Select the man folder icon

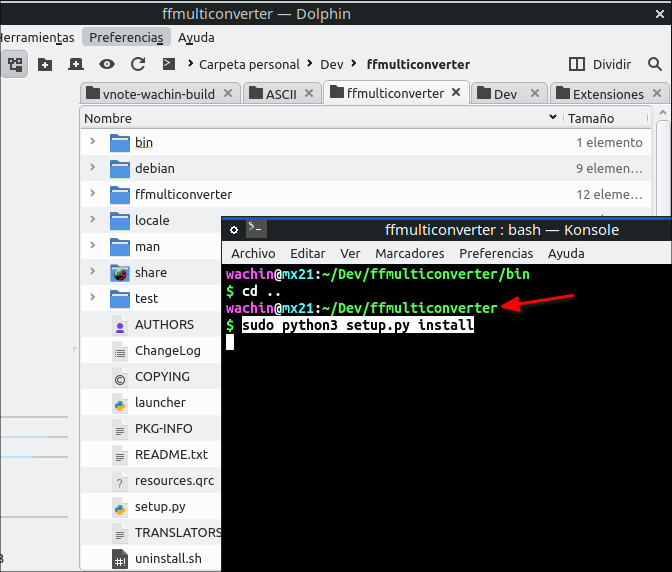click(120, 247)
